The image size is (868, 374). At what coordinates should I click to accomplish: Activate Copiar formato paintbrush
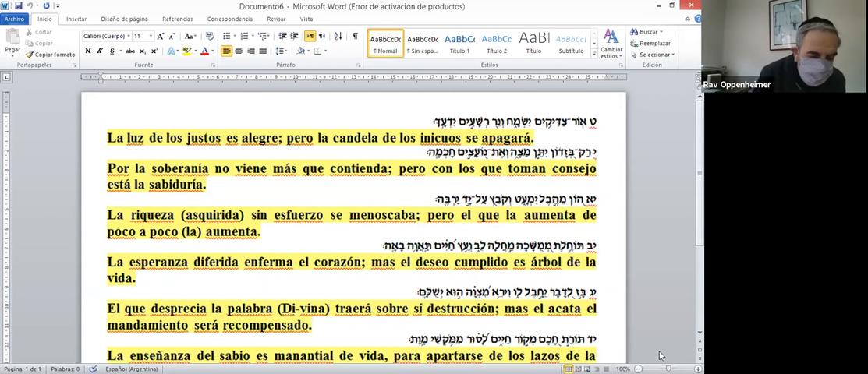51,55
